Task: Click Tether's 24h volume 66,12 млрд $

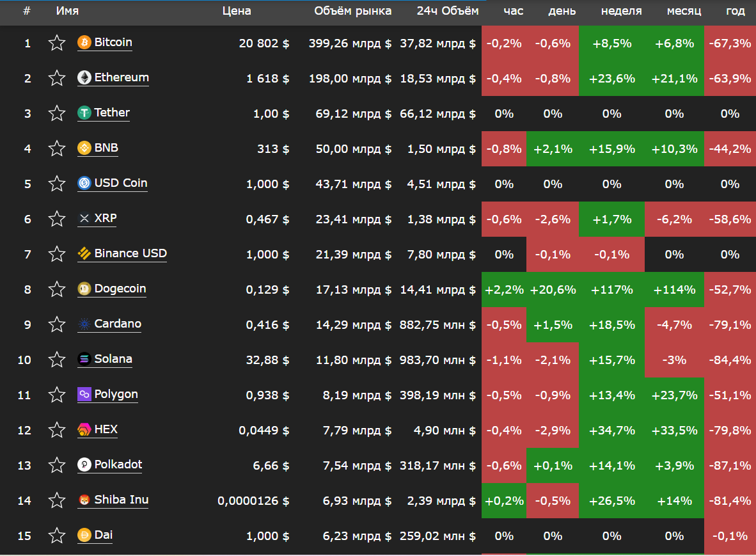Action: click(x=437, y=114)
